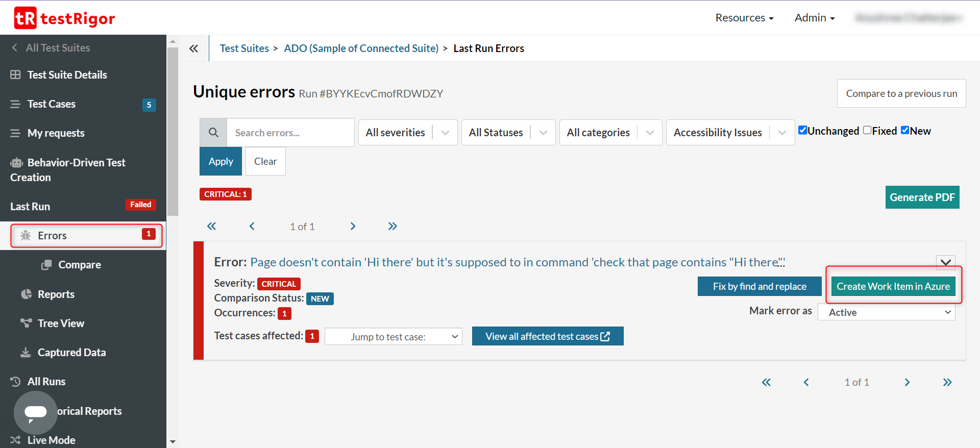Collapse sidebar with double-chevron icon
Screen dimensions: 980x448
tap(193, 48)
